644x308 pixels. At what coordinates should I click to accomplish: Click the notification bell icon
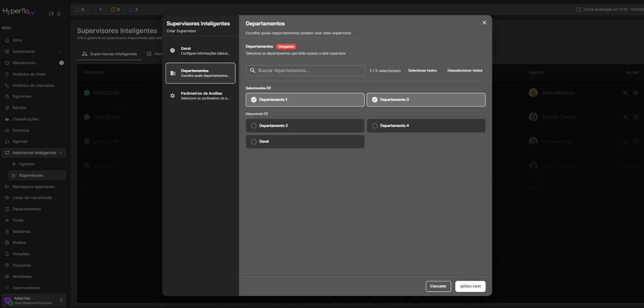[59, 14]
